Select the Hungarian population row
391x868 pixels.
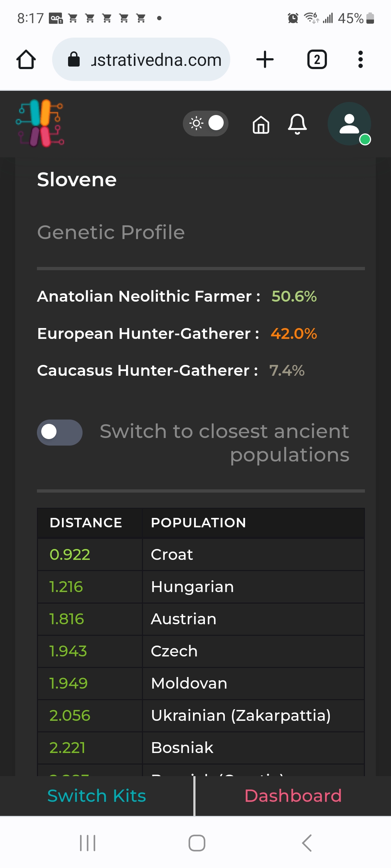pyautogui.click(x=201, y=587)
